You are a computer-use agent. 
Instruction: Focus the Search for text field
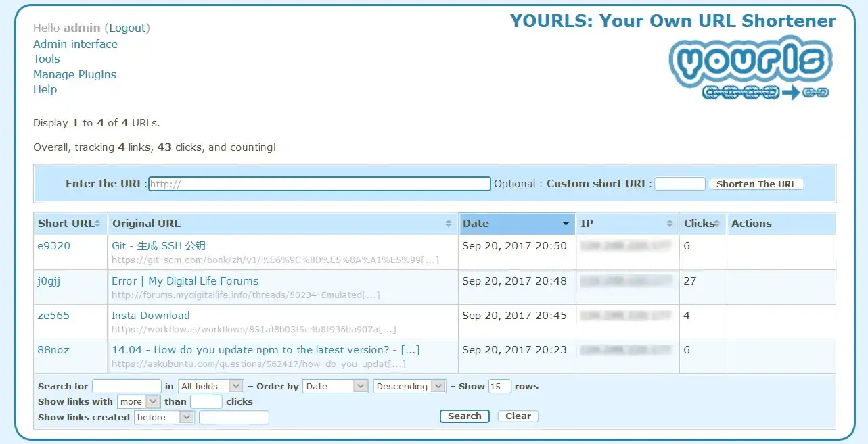[x=127, y=387]
